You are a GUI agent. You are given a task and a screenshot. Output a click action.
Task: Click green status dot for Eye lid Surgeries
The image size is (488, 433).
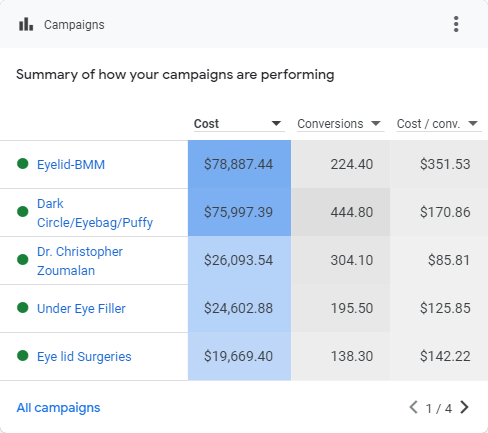(23, 356)
